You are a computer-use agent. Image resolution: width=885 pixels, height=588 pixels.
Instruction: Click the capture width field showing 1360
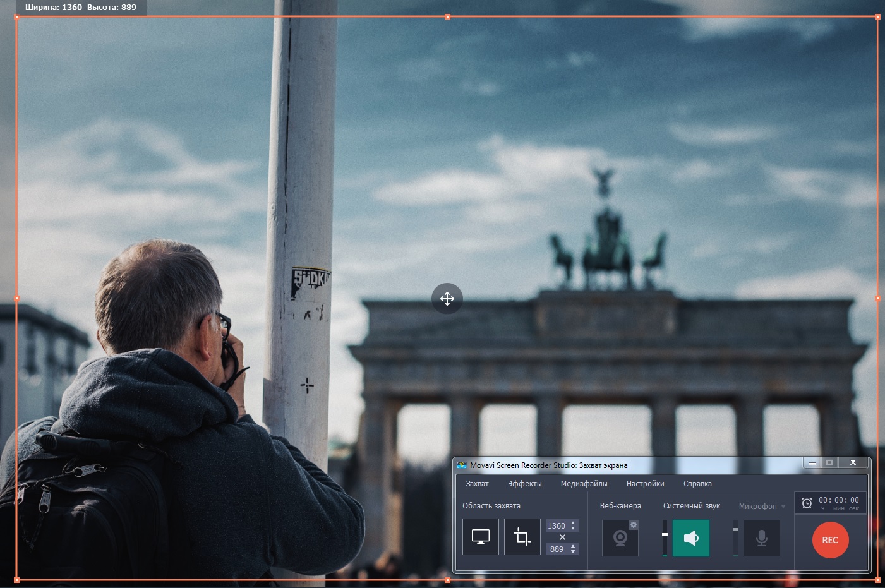556,525
